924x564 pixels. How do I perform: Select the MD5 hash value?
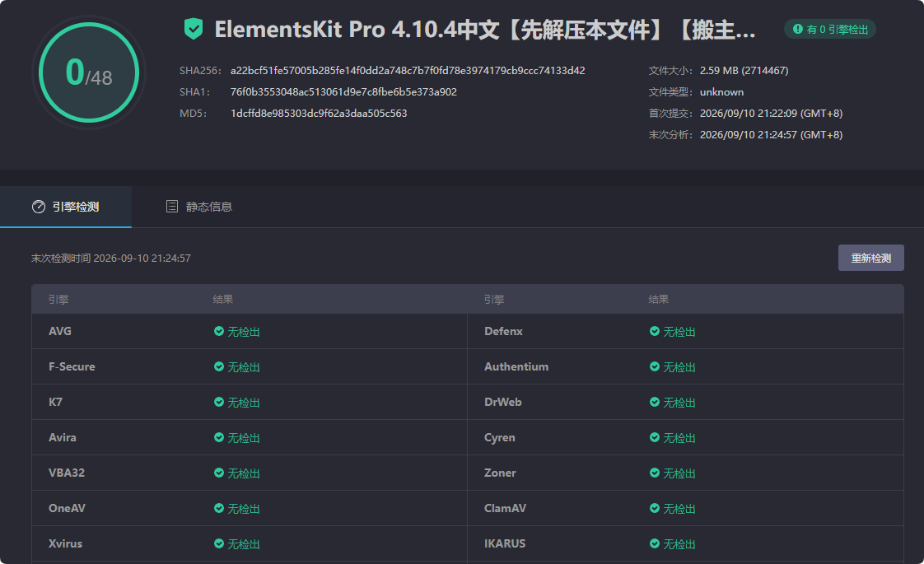pyautogui.click(x=319, y=113)
